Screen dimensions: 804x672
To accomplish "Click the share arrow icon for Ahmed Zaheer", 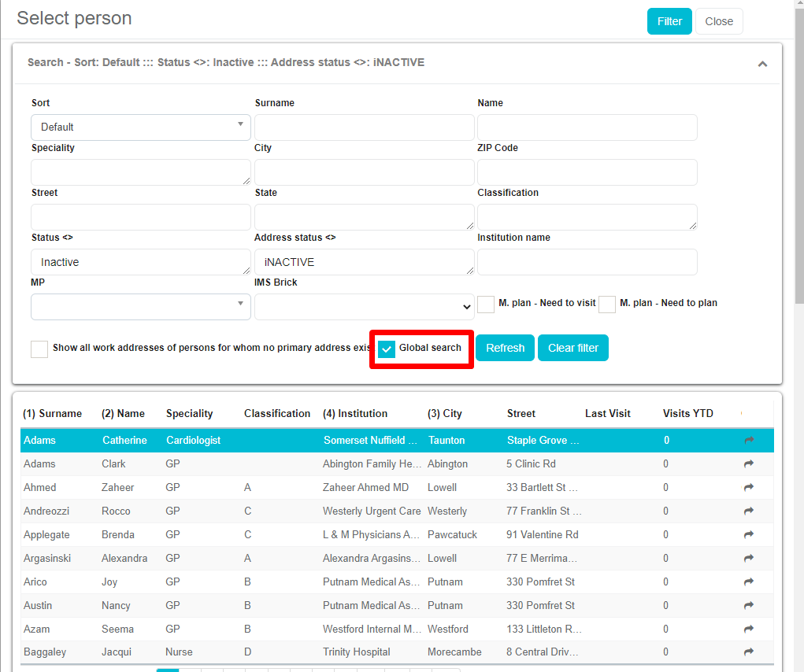I will click(x=748, y=488).
